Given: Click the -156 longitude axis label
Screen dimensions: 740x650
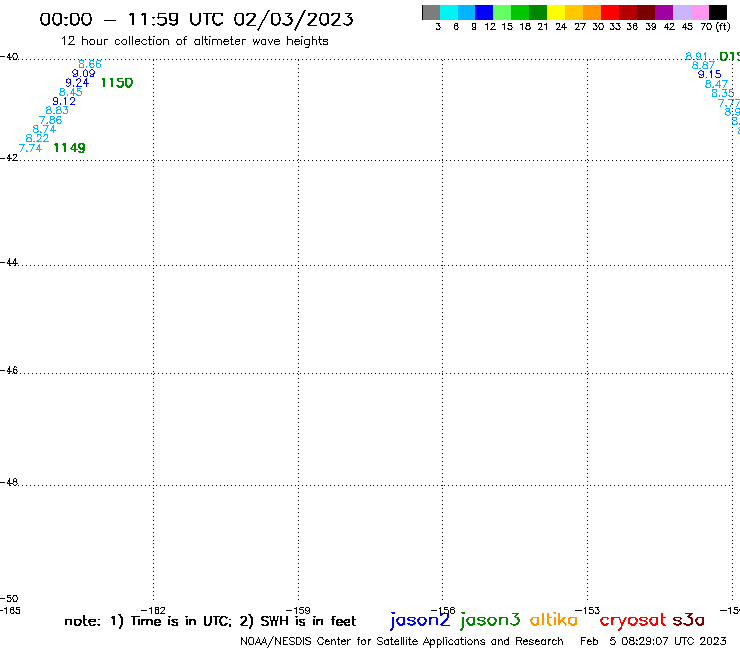Looking at the screenshot, I should point(443,610).
